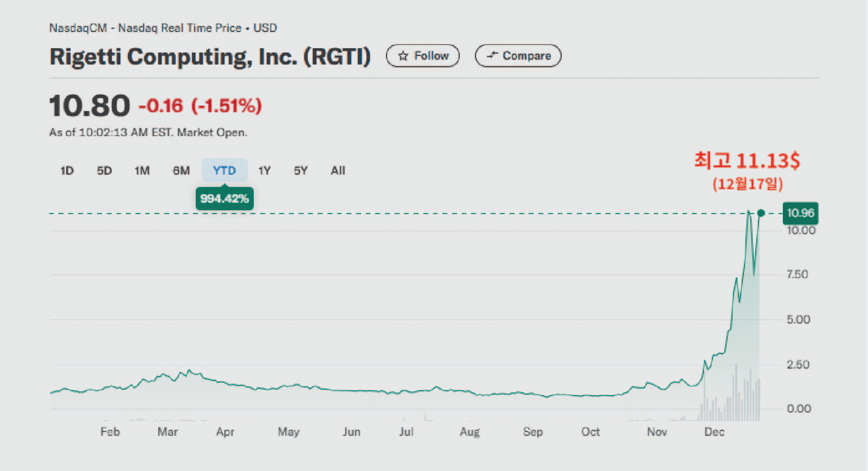The width and height of the screenshot is (868, 471).
Task: Click the compare arrows icon
Action: [492, 55]
